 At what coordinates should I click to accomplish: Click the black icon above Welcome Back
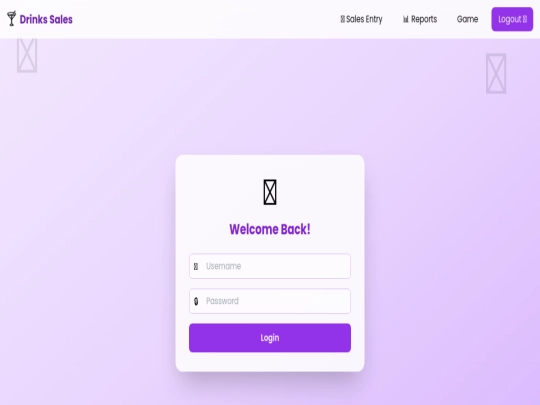[x=270, y=192]
